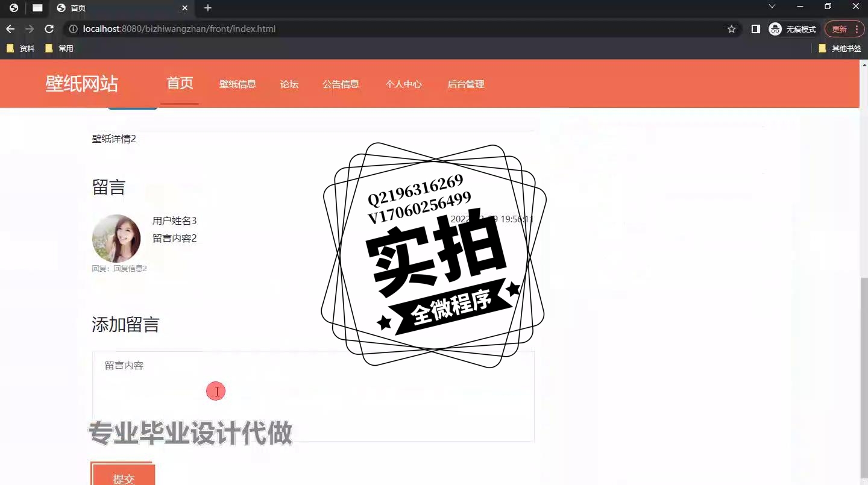Close the 首页 browser tab
The image size is (868, 485).
pos(185,8)
